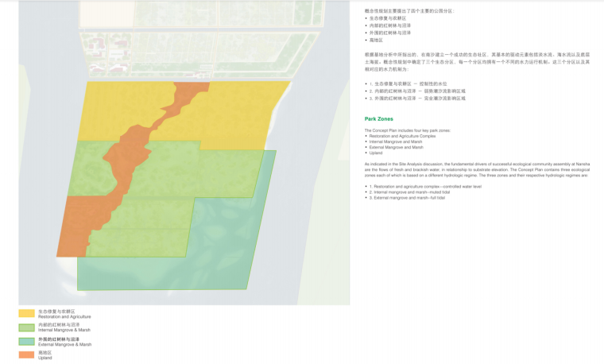This screenshot has height=364, width=604.
Task: Click the yellow Restoration and Agriculture legend swatch
Action: [26, 314]
